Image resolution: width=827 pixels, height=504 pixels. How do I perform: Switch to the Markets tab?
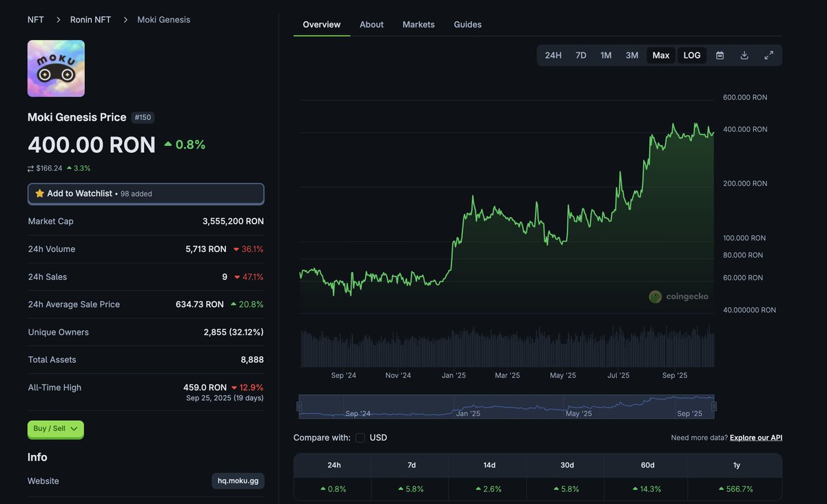[418, 24]
